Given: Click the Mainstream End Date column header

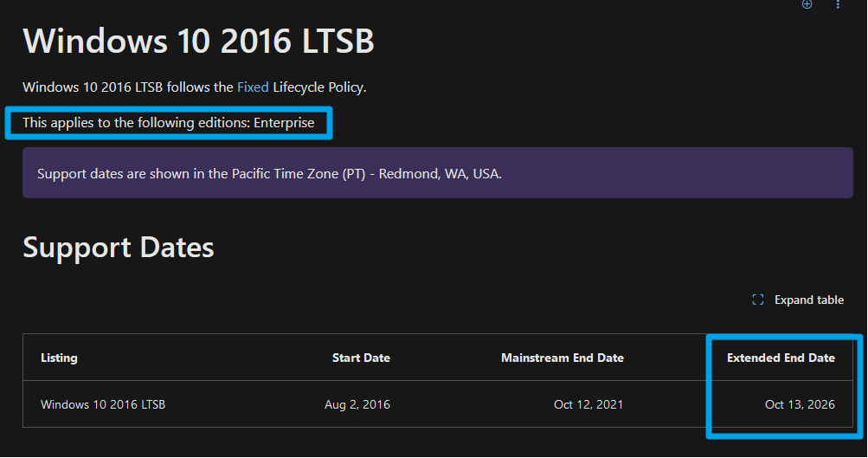Looking at the screenshot, I should (563, 358).
